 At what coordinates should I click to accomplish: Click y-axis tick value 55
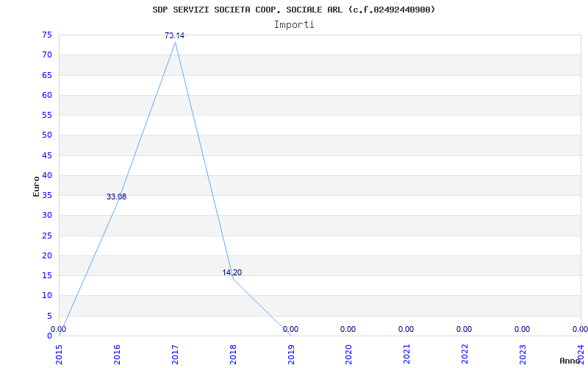coord(47,115)
